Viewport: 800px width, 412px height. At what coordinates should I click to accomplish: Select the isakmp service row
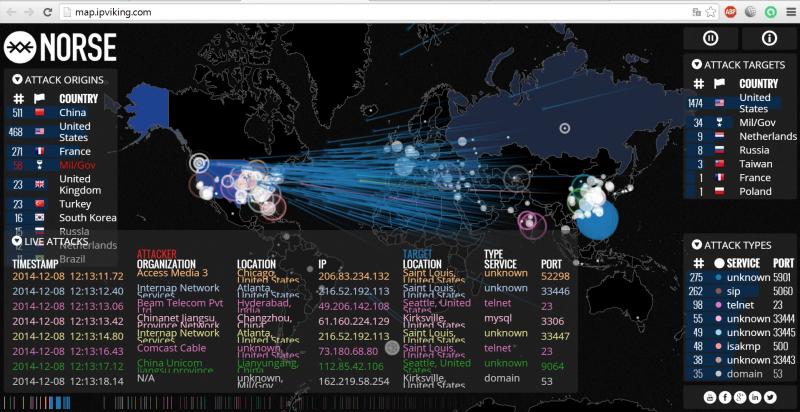pyautogui.click(x=740, y=347)
